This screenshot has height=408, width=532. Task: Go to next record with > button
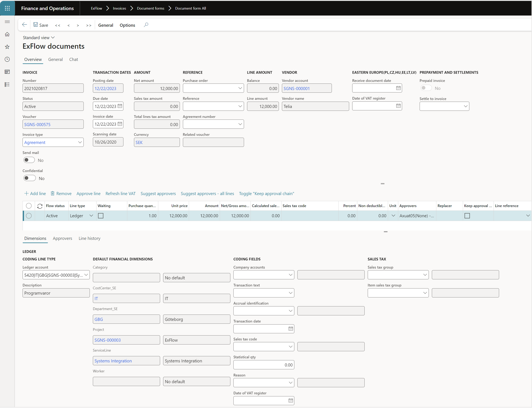[x=78, y=25]
